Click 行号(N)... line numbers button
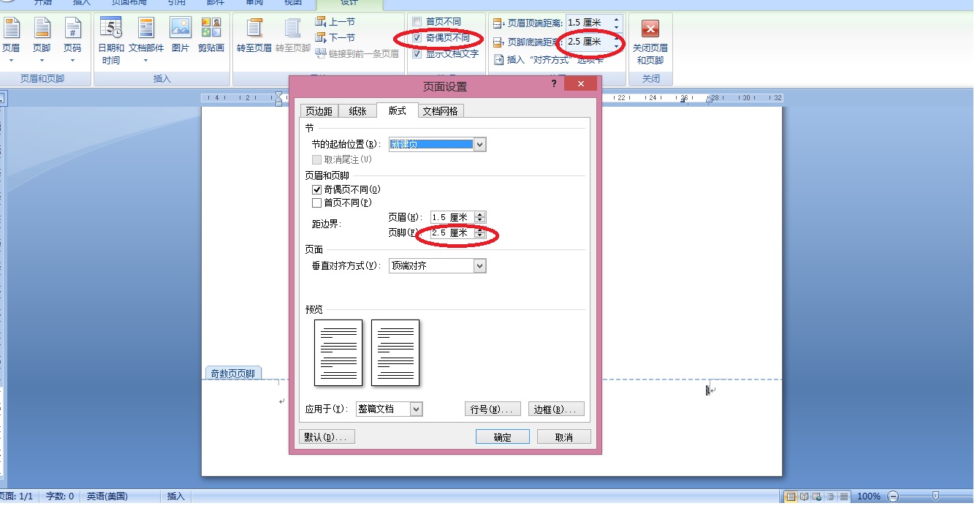This screenshot has height=514, width=980. (493, 409)
